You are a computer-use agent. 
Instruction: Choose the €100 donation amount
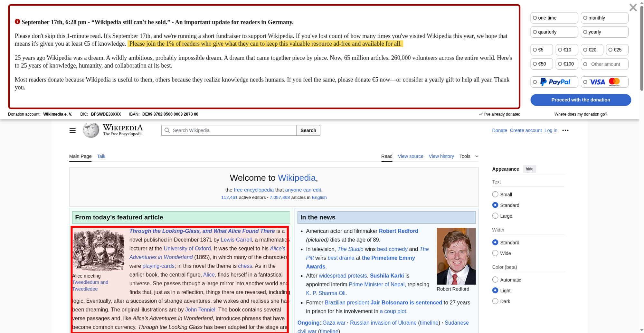567,64
